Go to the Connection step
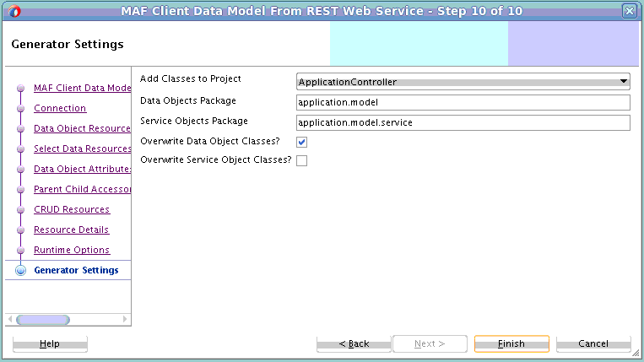 tap(60, 108)
